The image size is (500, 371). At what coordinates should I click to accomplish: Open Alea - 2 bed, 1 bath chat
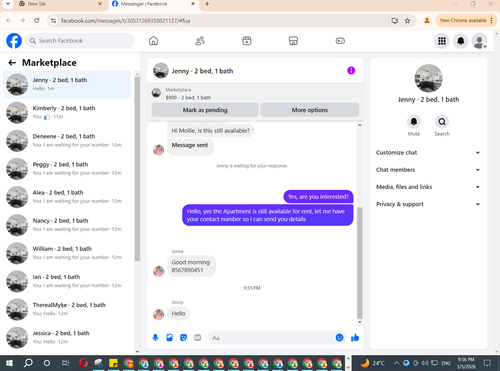67,197
